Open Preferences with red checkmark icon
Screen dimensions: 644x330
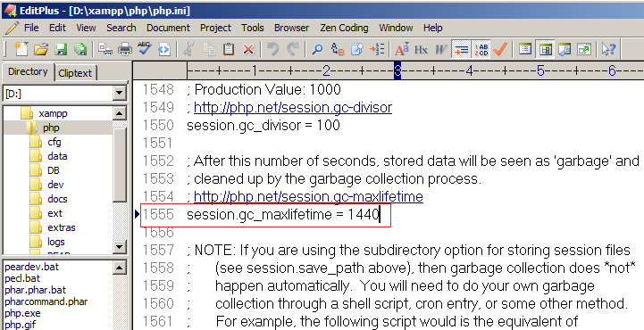point(500,50)
